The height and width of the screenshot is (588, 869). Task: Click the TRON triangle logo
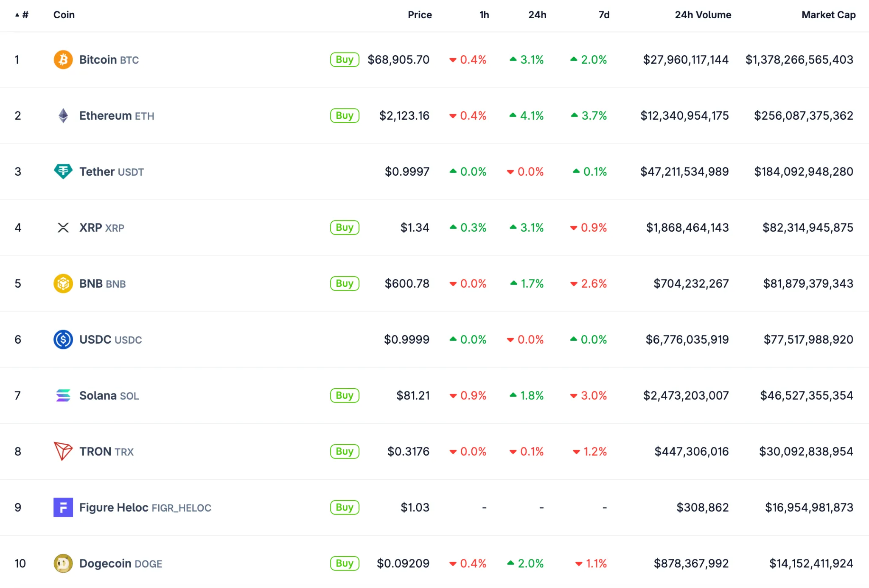[x=63, y=451]
